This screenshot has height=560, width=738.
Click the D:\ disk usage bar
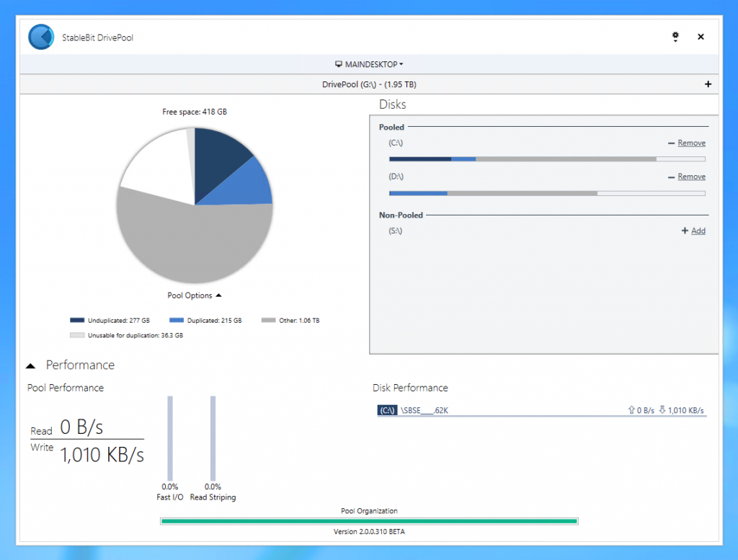pos(547,193)
